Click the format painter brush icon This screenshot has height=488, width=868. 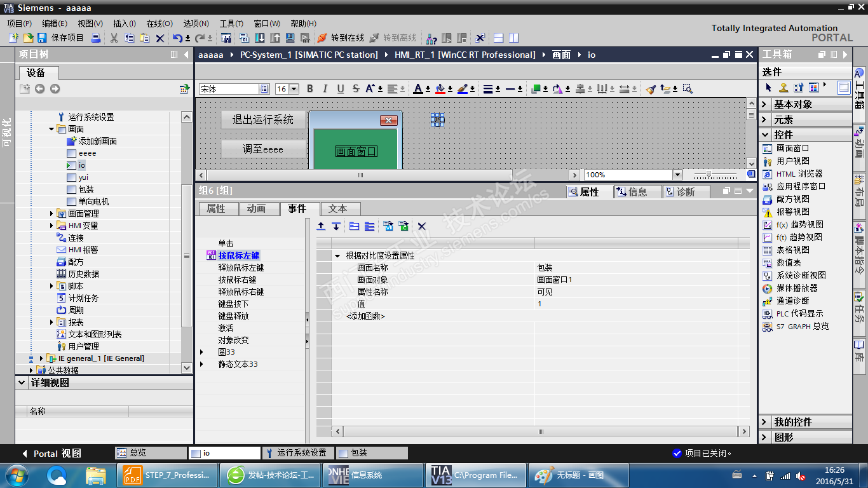pyautogui.click(x=651, y=89)
